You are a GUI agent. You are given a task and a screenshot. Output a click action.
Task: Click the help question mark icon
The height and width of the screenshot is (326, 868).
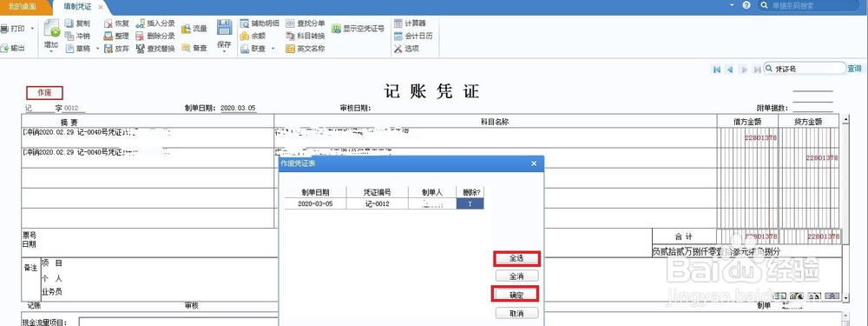pos(746,5)
